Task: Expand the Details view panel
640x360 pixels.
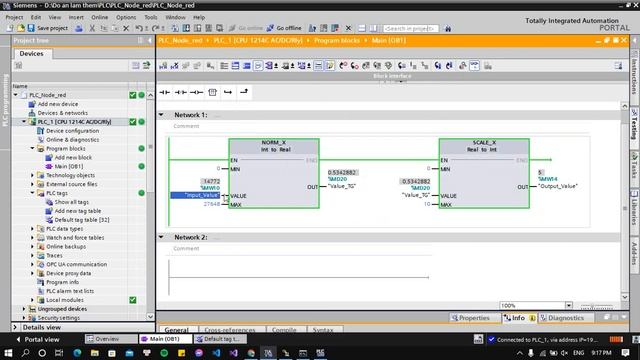Action: (x=15, y=327)
